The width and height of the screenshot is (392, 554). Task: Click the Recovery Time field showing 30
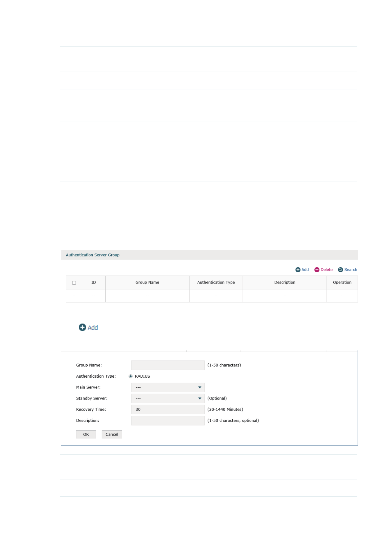pos(168,410)
